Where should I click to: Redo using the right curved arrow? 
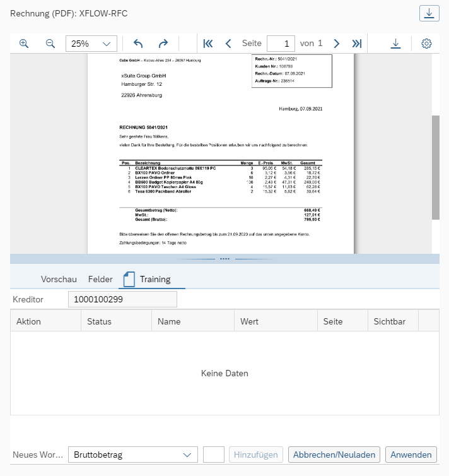tap(163, 44)
